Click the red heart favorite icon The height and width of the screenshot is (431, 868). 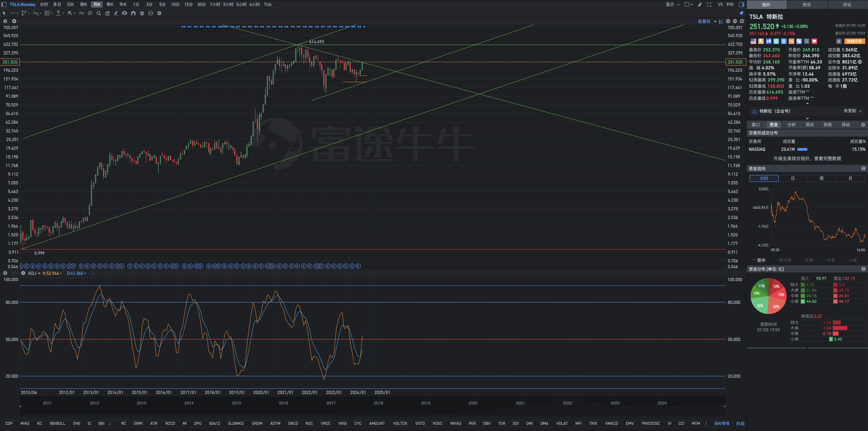coord(814,41)
